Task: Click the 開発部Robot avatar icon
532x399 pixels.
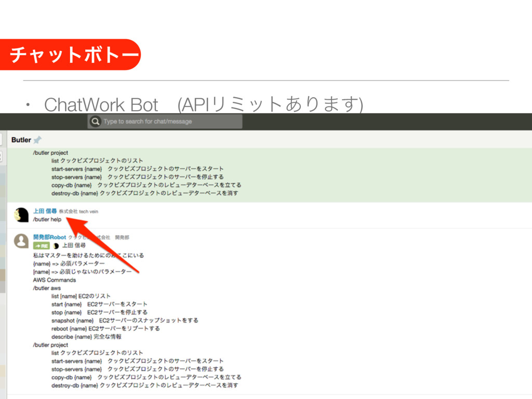Action: 21,241
